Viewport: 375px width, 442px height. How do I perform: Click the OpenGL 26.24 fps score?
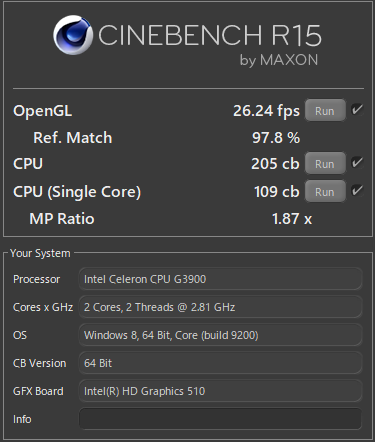tap(266, 111)
